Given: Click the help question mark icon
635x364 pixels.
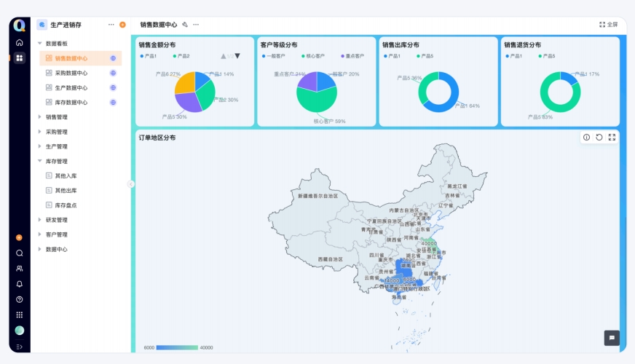Looking at the screenshot, I should (19, 299).
